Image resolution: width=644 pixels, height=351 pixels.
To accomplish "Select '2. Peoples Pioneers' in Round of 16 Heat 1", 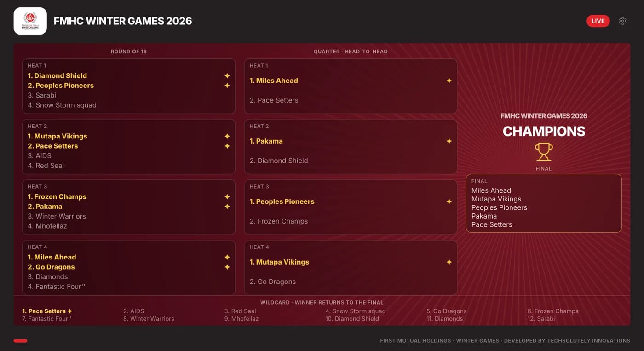I will click(x=61, y=86).
